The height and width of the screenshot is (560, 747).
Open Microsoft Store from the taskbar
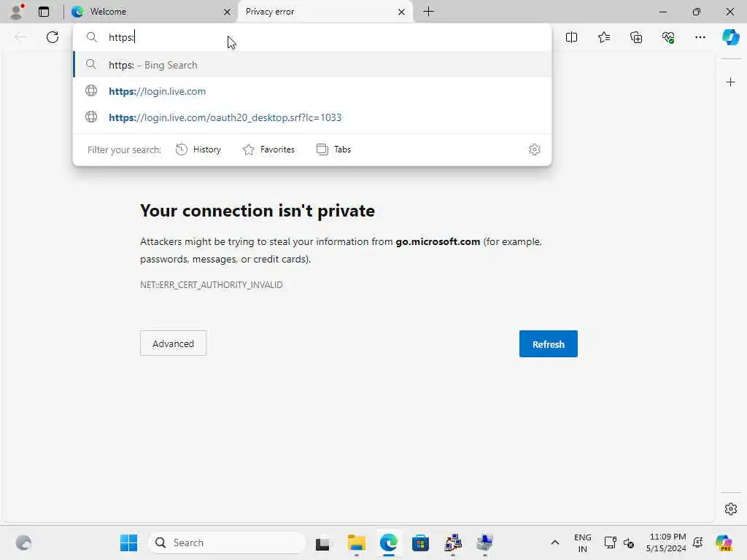421,542
